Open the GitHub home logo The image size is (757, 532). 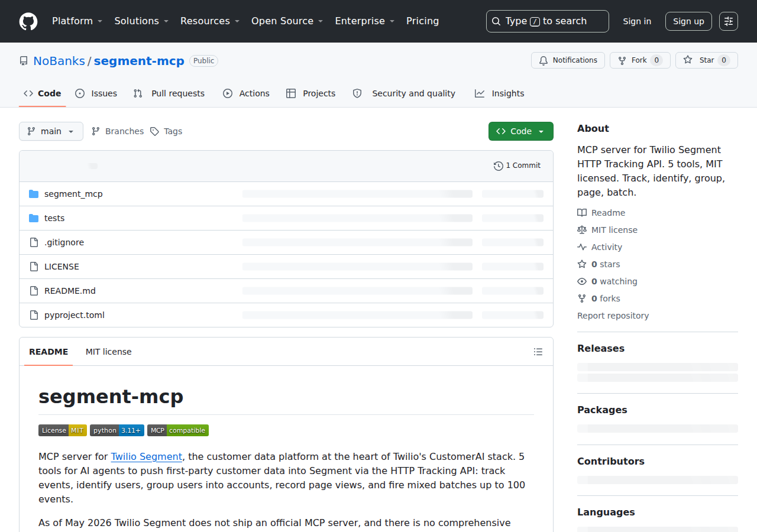(x=28, y=21)
